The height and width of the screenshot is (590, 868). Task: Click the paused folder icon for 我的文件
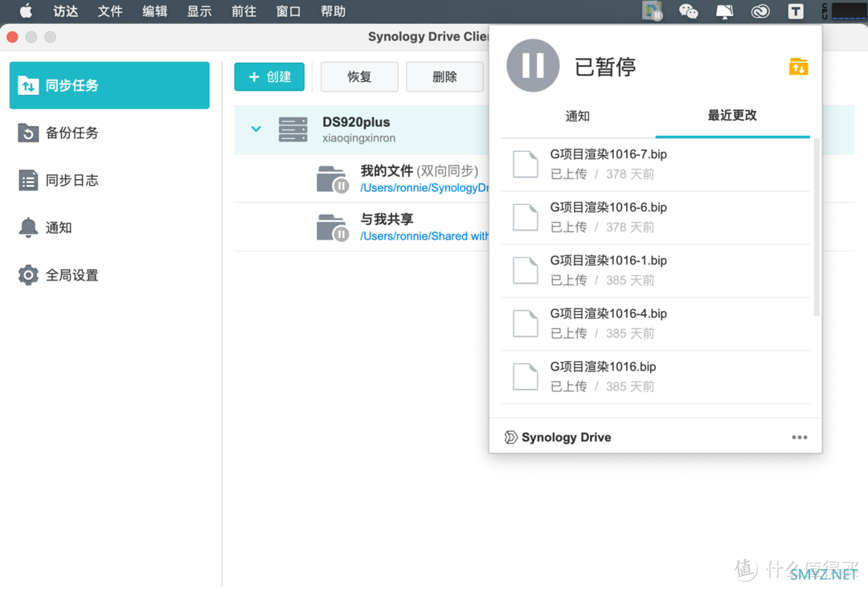coord(332,179)
